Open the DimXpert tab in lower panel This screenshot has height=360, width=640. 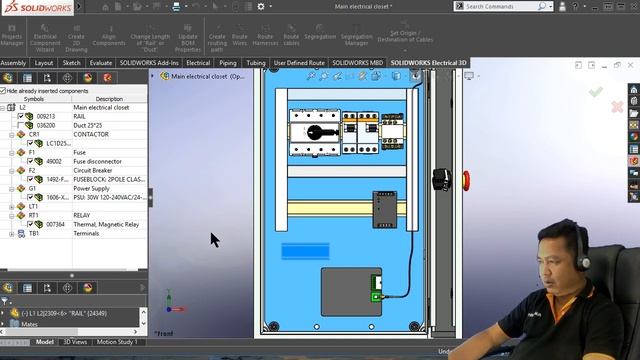[67, 288]
